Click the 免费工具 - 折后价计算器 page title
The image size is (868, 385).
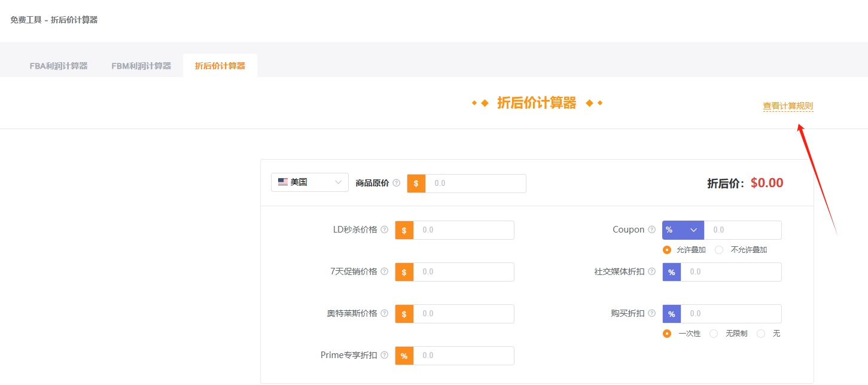tap(54, 20)
